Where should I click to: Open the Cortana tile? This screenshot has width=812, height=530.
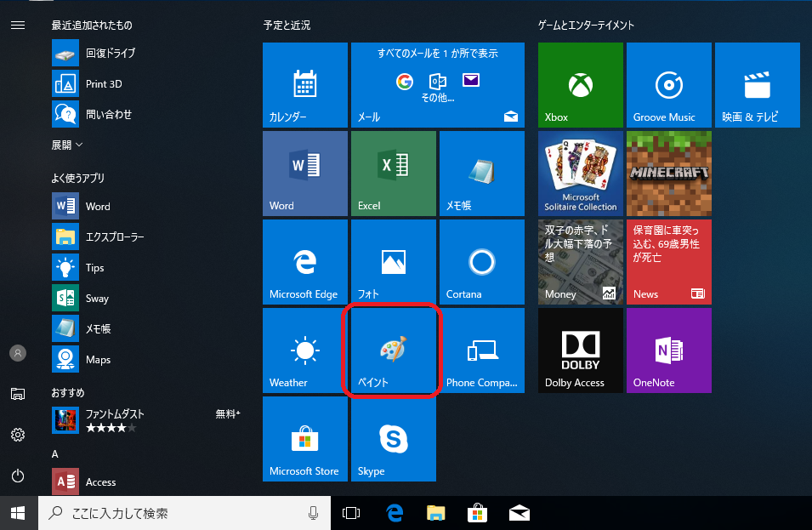tap(481, 262)
